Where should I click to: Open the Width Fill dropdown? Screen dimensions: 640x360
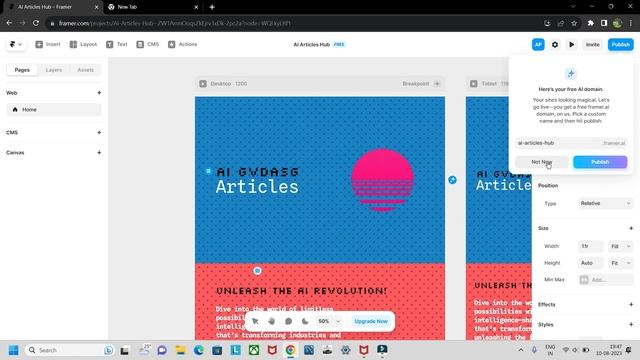pos(620,246)
